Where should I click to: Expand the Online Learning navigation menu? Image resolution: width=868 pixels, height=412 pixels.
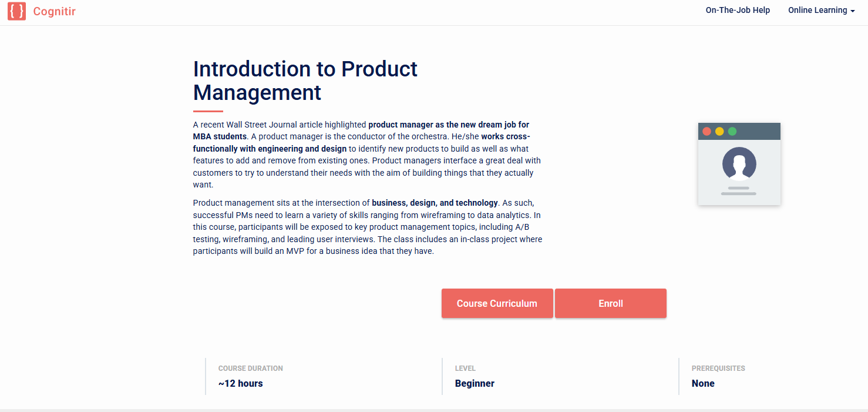click(817, 10)
